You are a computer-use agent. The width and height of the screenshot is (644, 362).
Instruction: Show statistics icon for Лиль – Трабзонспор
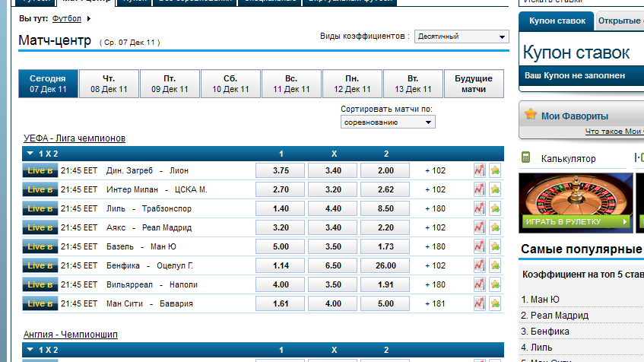(479, 208)
